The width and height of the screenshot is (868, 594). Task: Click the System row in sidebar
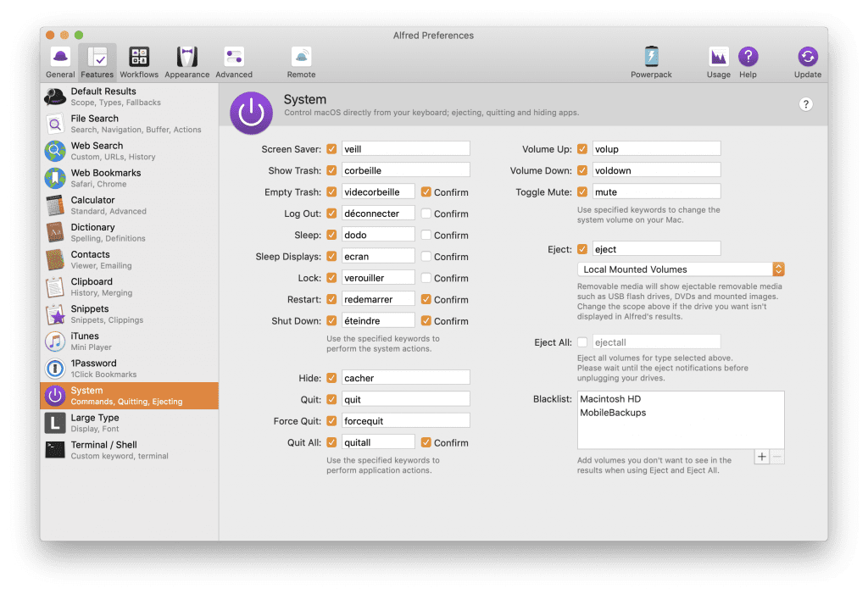coord(130,395)
